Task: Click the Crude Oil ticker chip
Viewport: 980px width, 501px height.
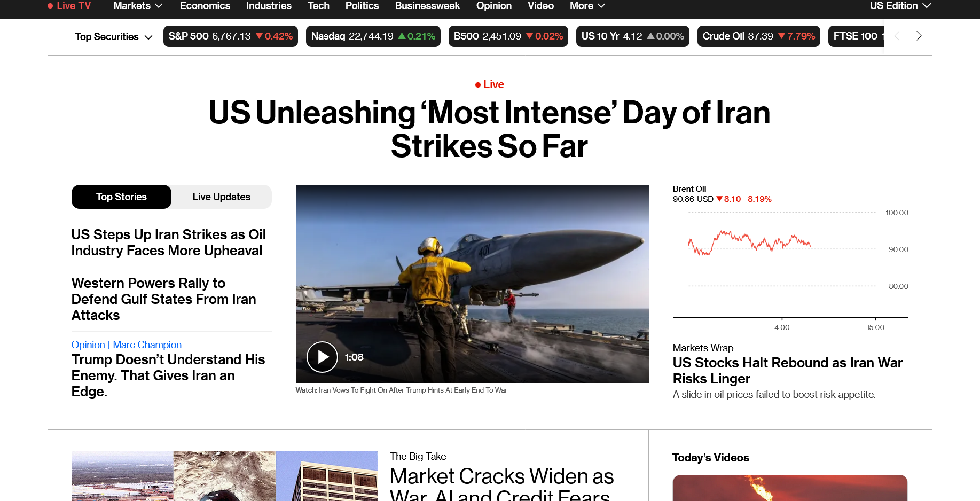Action: tap(758, 36)
